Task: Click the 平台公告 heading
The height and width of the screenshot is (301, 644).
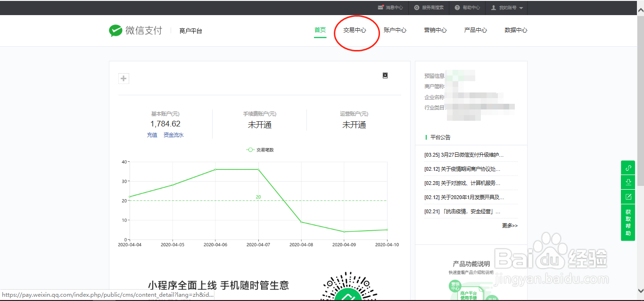Action: [x=440, y=137]
